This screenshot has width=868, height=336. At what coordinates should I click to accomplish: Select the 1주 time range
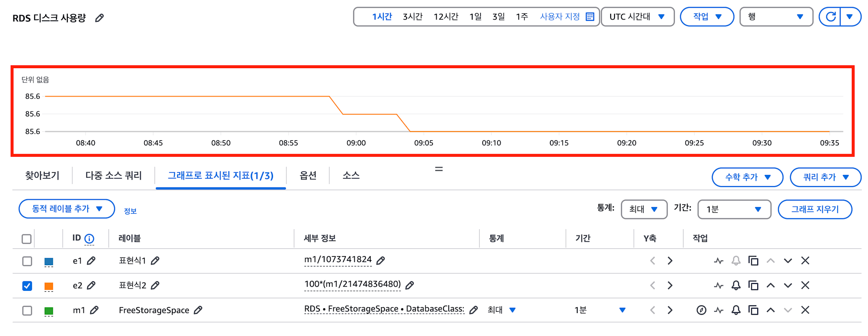click(x=522, y=16)
